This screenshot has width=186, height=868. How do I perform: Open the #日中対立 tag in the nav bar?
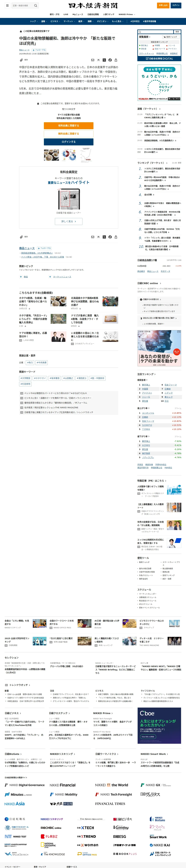click(135, 21)
